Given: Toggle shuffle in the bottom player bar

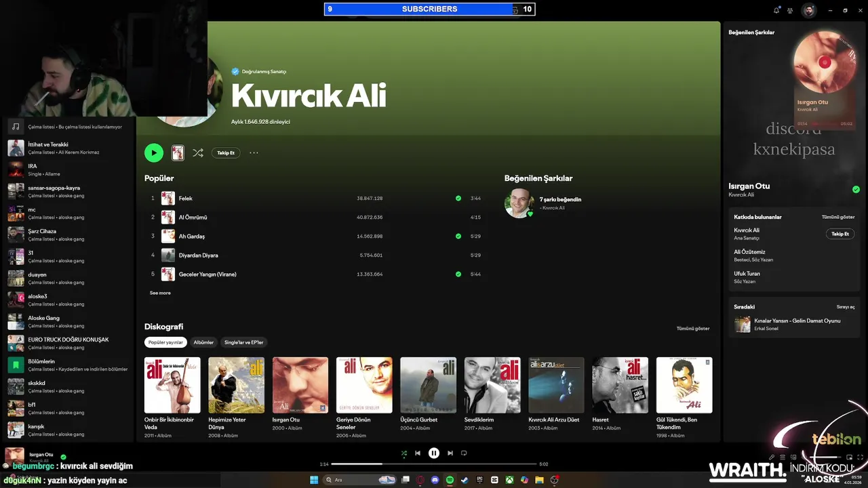Looking at the screenshot, I should click(404, 453).
